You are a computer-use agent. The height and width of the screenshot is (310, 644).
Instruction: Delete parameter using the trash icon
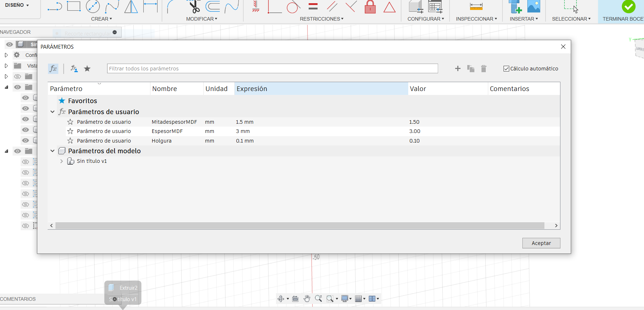pos(484,69)
